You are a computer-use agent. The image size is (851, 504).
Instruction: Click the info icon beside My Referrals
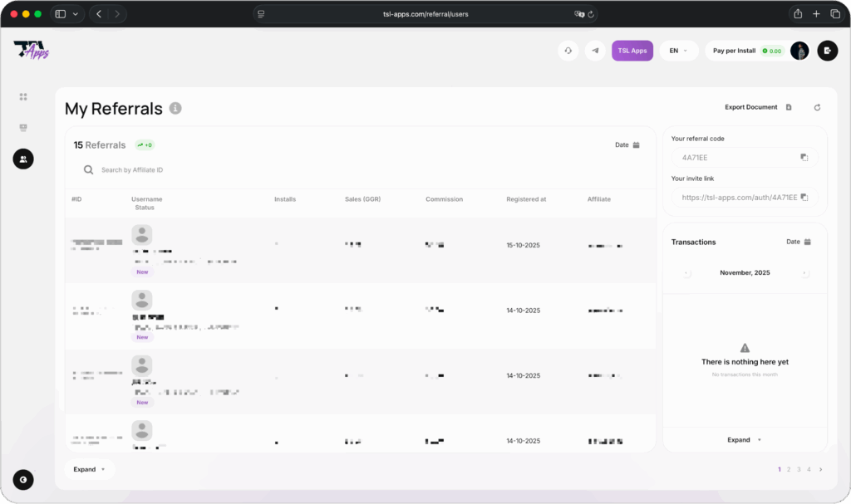(x=175, y=108)
